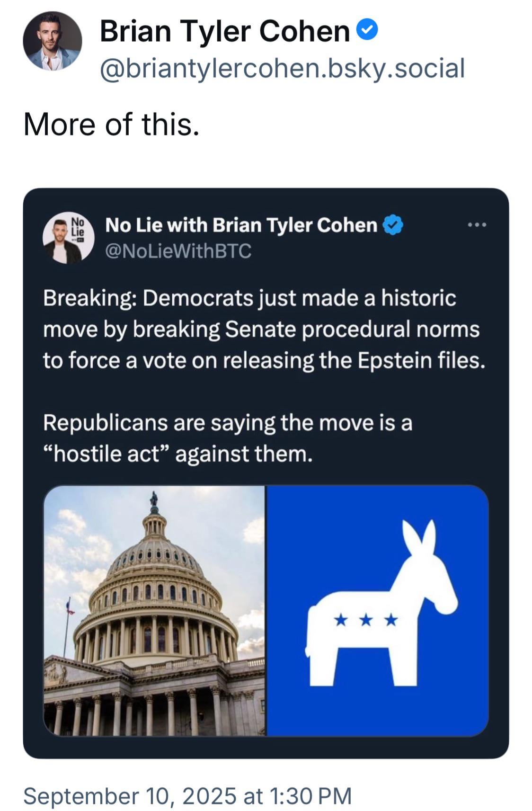Click the Brian Tyler Cohen display name
The image size is (532, 811).
[225, 31]
